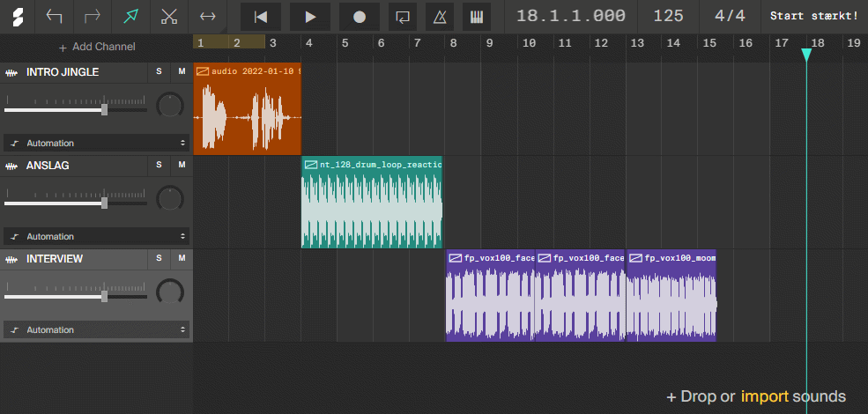This screenshot has width=868, height=414.
Task: Open Automation dropdown on INTRO JINGLE
Action: [96, 143]
